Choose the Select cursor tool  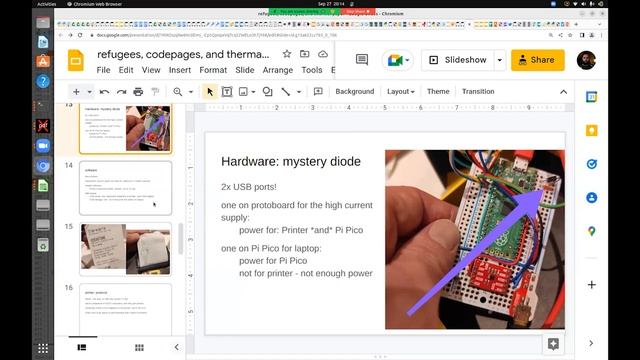click(x=210, y=92)
